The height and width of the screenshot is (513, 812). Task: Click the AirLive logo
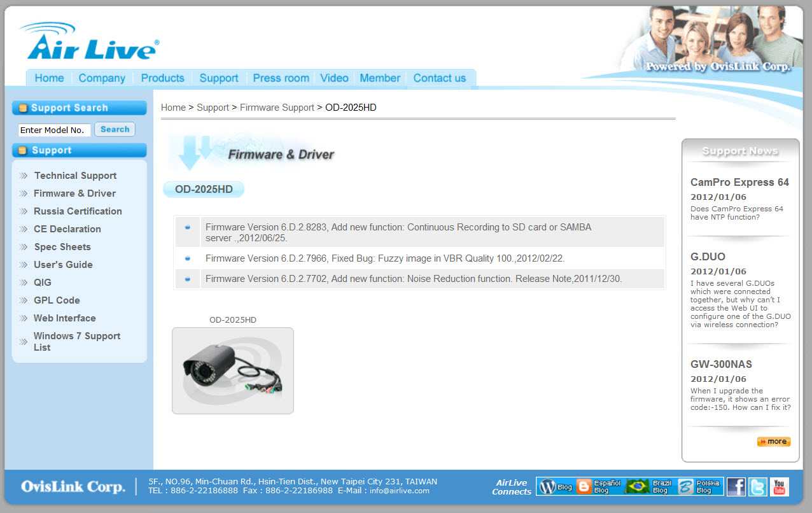[x=90, y=41]
